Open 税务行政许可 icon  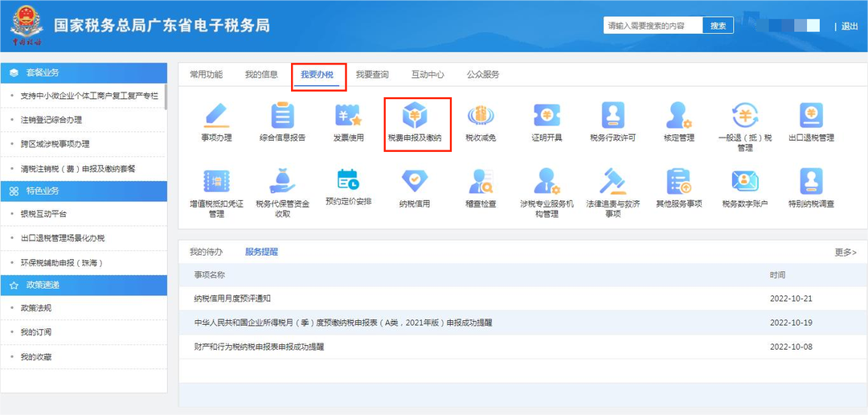pos(612,115)
